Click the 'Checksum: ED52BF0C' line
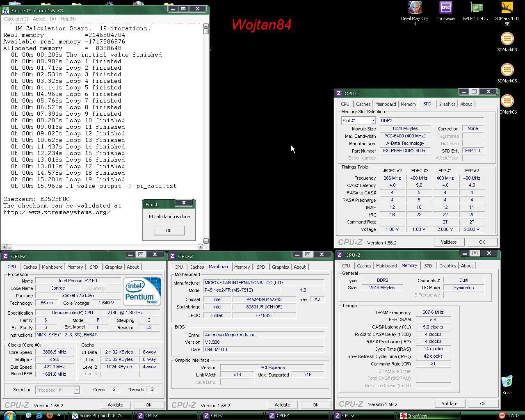Viewport: 525px width, 420px height. (x=37, y=199)
